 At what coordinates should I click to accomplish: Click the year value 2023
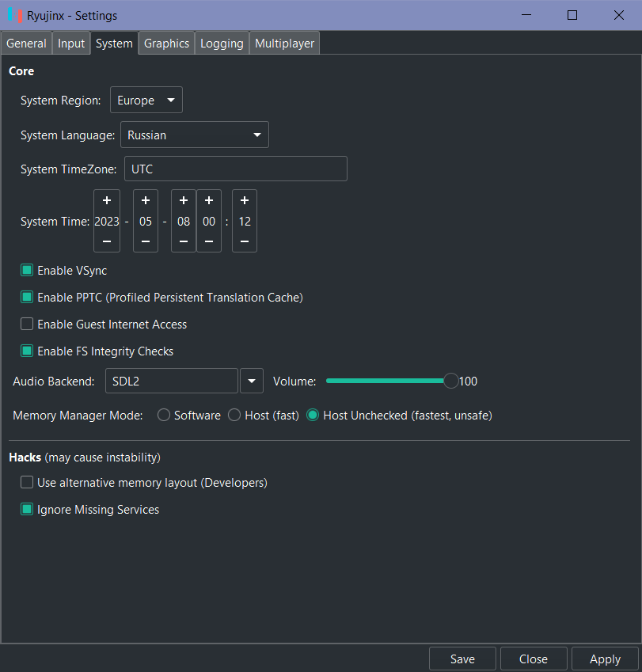pyautogui.click(x=107, y=221)
